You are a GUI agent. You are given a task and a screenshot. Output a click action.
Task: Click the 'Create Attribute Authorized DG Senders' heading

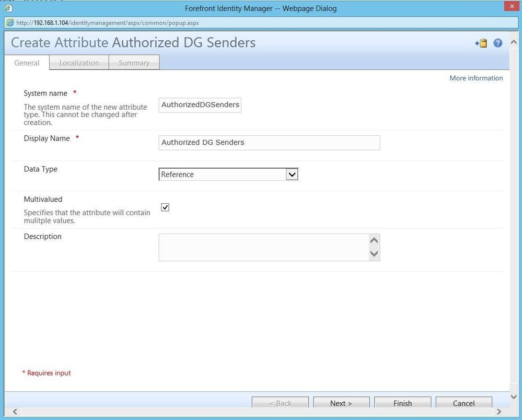pos(133,43)
